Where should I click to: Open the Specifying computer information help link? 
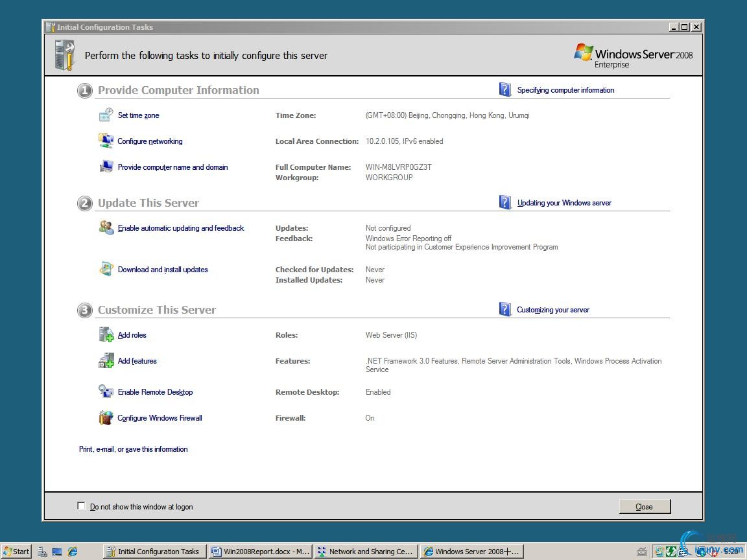coord(565,90)
